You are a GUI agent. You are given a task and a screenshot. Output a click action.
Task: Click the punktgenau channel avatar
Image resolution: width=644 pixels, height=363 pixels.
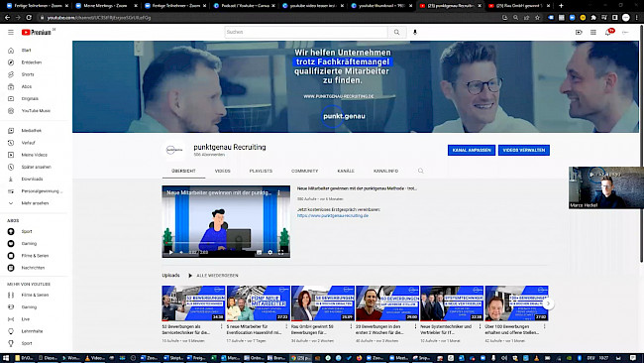coord(174,151)
